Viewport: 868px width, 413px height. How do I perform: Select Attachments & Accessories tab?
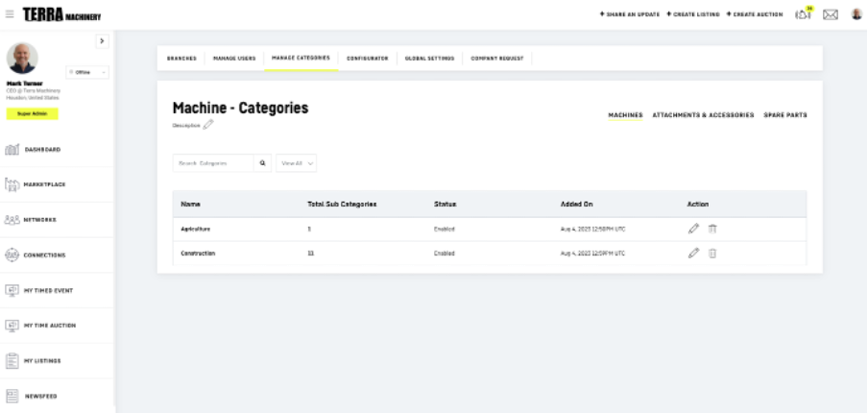click(x=703, y=115)
